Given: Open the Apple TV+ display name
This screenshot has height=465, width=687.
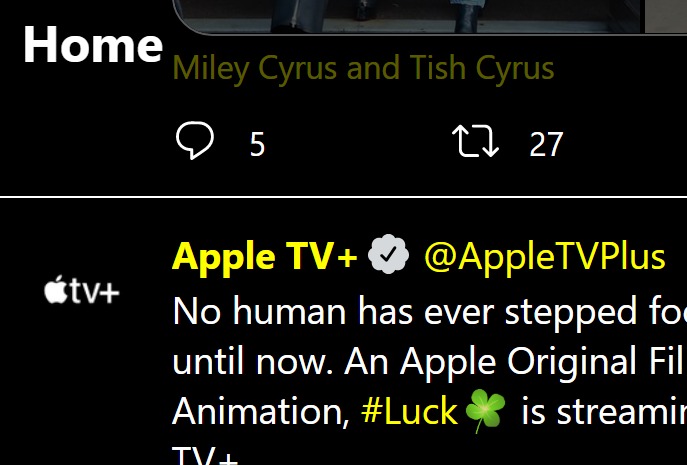Looking at the screenshot, I should tap(264, 257).
